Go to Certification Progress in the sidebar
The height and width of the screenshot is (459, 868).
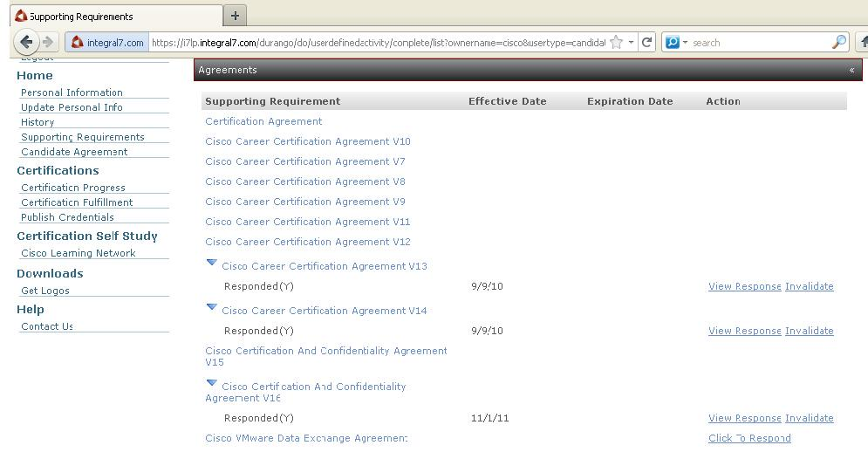(73, 188)
